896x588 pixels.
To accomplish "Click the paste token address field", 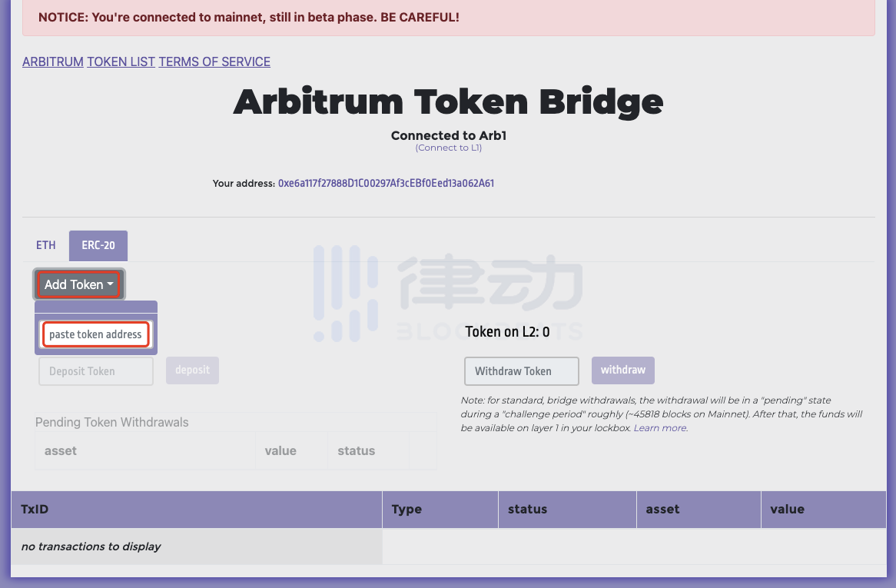I will coord(95,334).
